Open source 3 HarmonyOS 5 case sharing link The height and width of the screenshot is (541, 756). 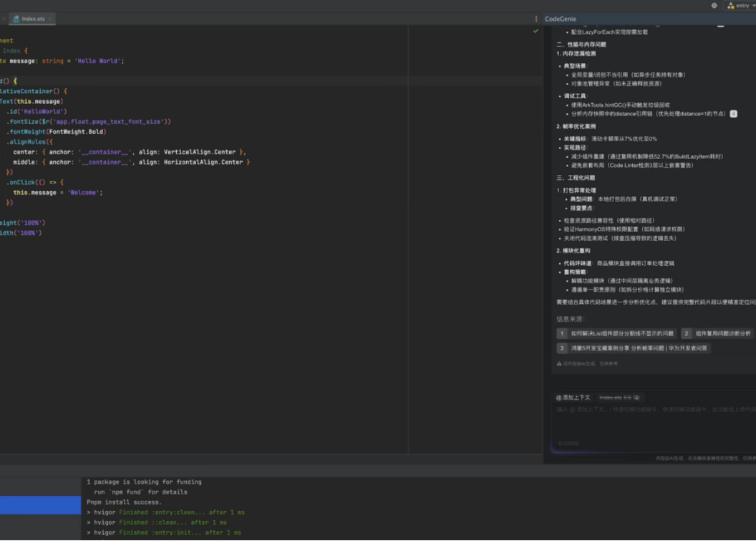(639, 348)
